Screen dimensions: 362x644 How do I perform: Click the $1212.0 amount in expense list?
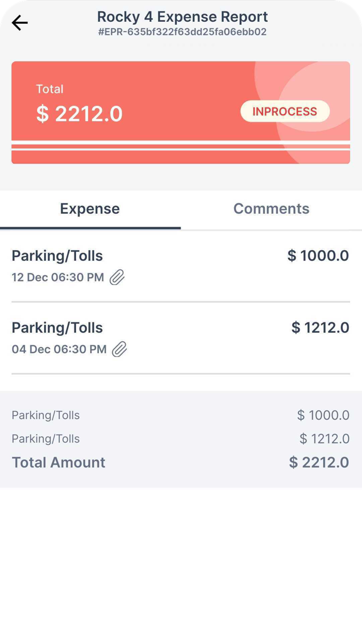click(320, 328)
